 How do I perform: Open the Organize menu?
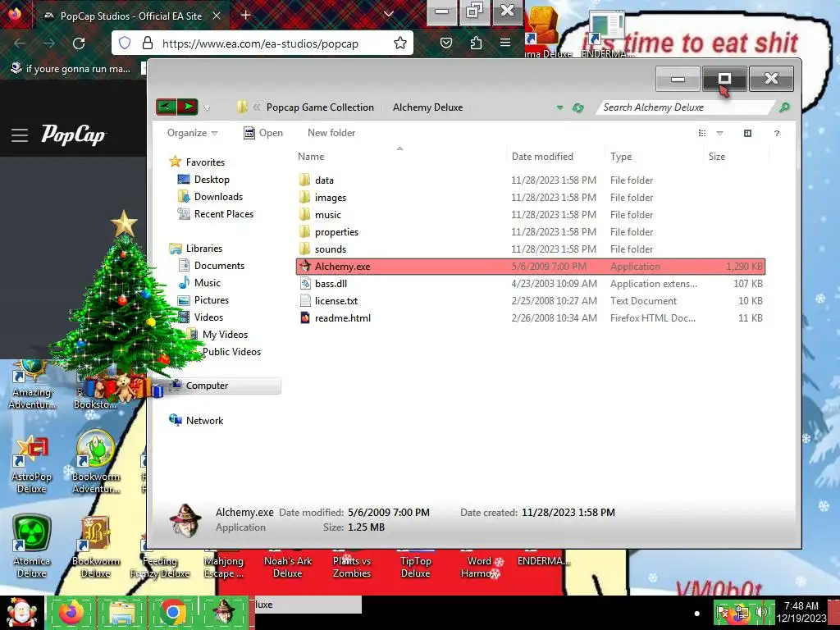point(192,133)
